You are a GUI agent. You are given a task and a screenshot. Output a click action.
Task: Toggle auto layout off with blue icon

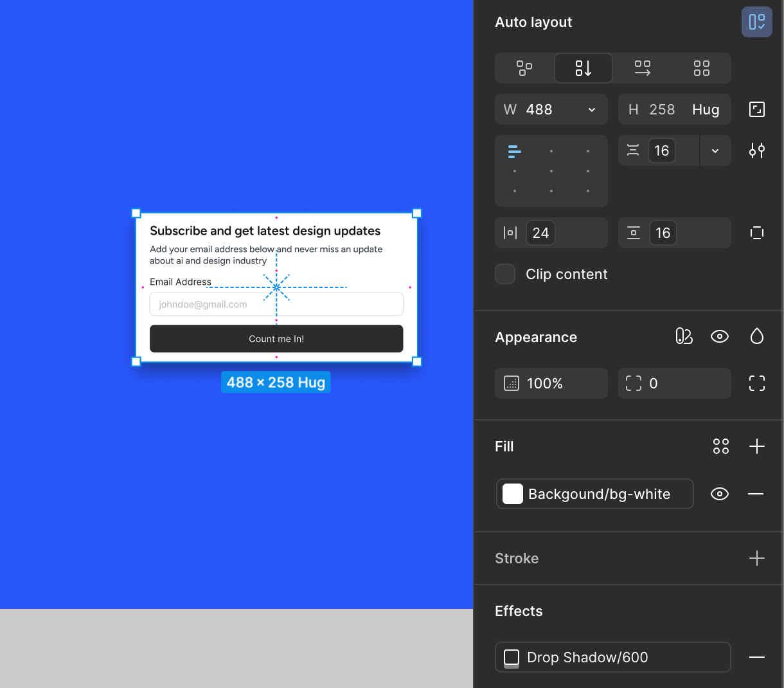756,21
